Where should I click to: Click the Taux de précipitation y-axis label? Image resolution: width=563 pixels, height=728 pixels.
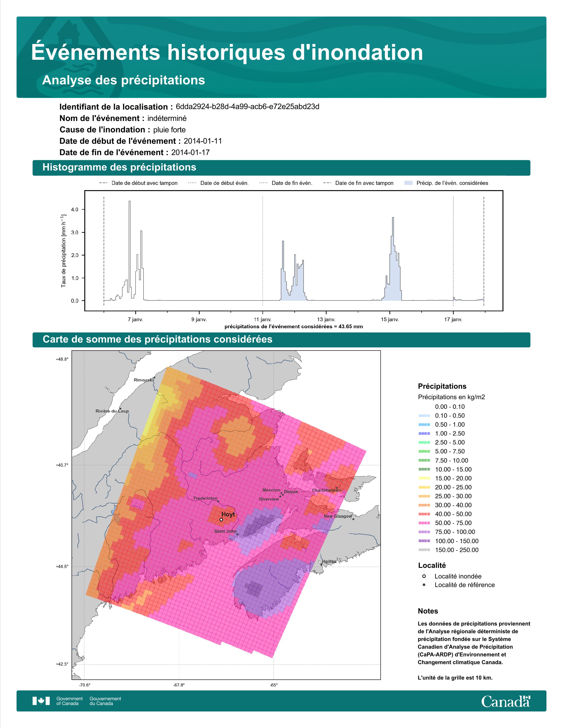click(63, 251)
